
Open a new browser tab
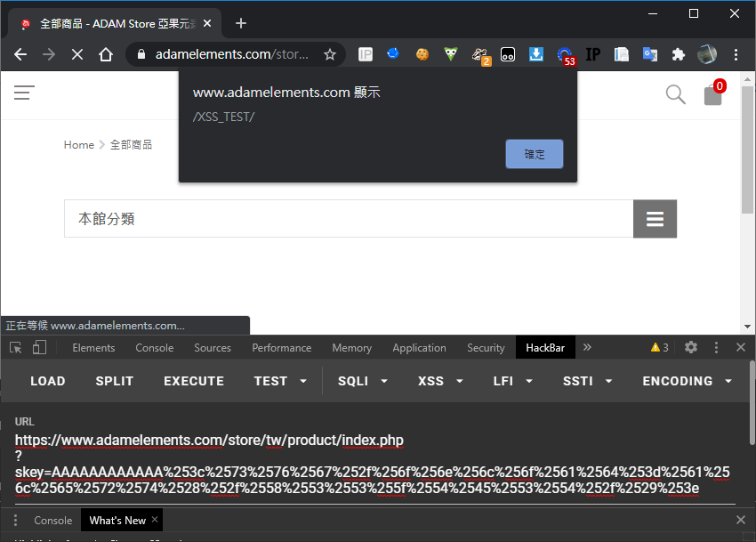pyautogui.click(x=241, y=23)
